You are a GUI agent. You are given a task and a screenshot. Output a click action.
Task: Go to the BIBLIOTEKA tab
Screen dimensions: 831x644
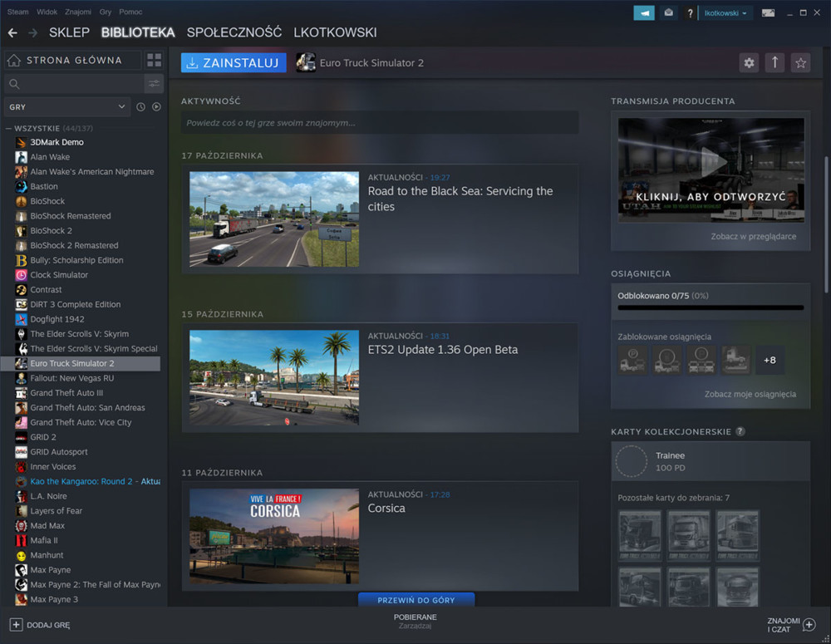[x=138, y=33]
